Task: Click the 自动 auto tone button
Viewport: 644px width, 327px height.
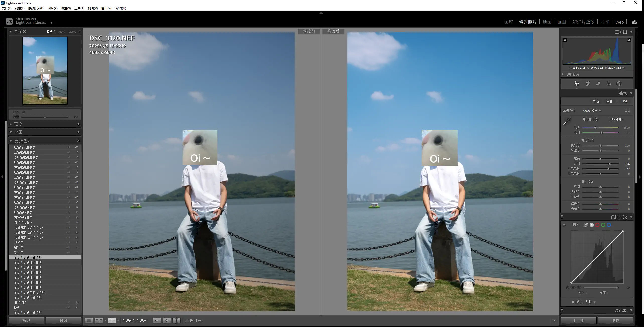Action: pos(596,101)
